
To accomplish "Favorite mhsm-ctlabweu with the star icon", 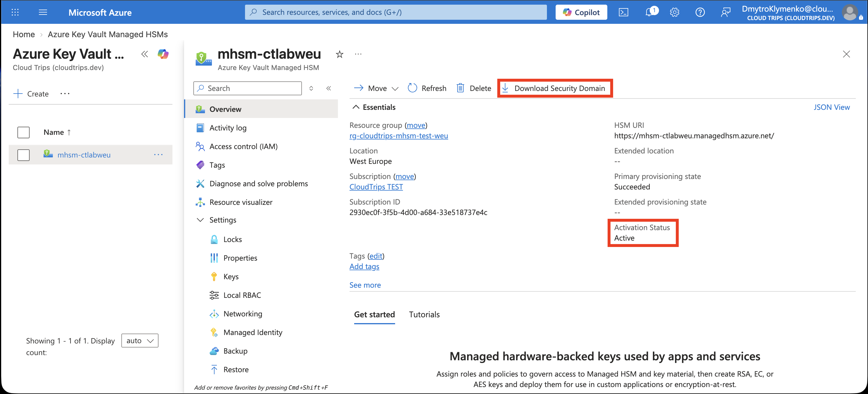I will [340, 54].
